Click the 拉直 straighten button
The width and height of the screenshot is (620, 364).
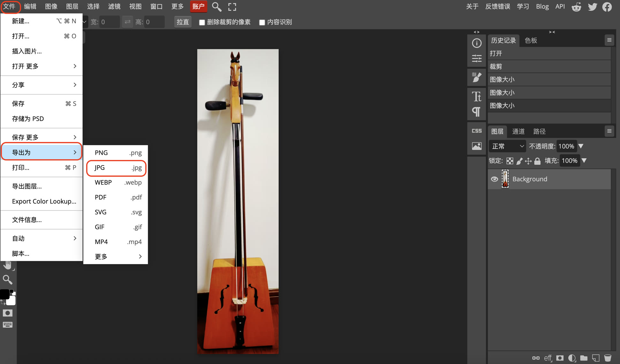[183, 22]
